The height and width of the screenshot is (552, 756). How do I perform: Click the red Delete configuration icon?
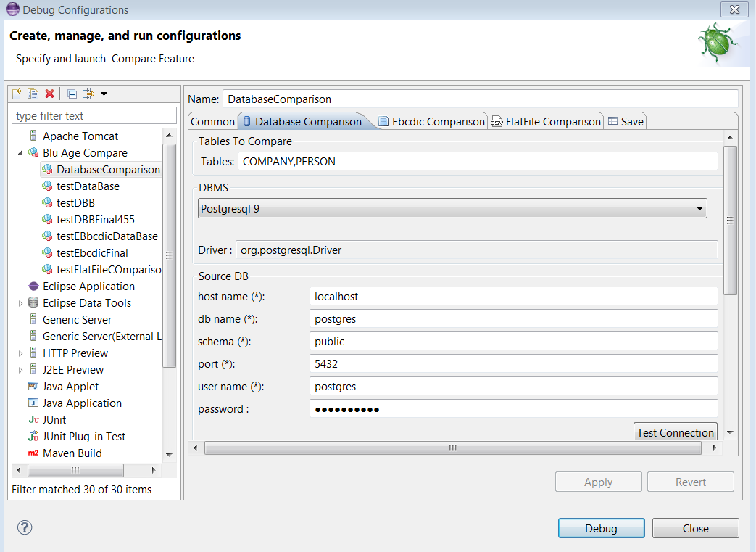pos(50,94)
